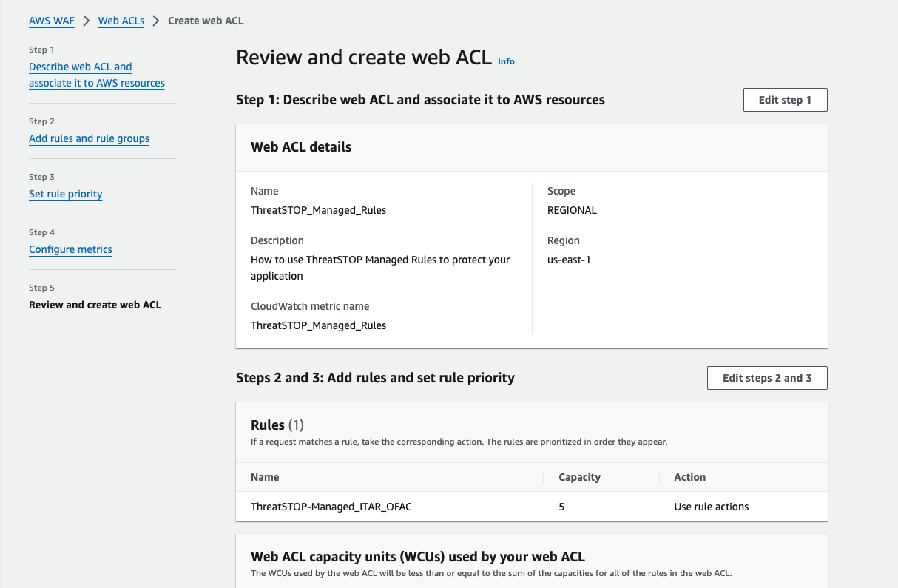This screenshot has width=898, height=588.
Task: Click the Action column header
Action: (689, 477)
